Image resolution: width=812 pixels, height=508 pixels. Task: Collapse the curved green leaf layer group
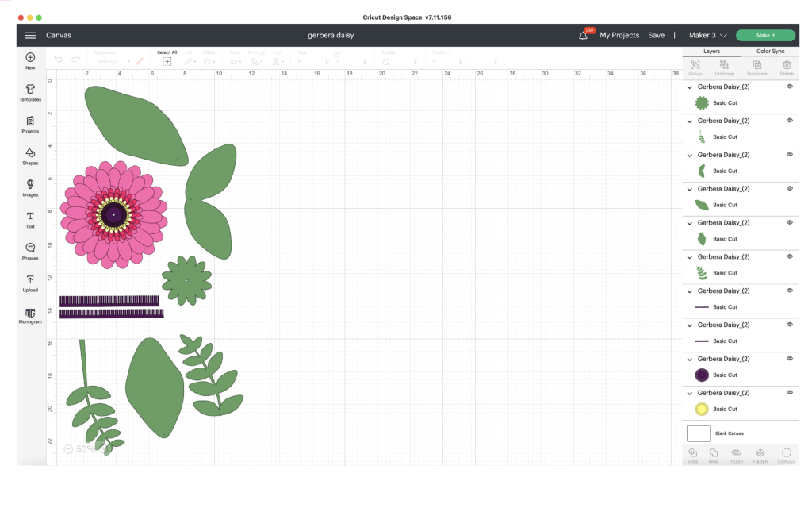click(x=689, y=155)
